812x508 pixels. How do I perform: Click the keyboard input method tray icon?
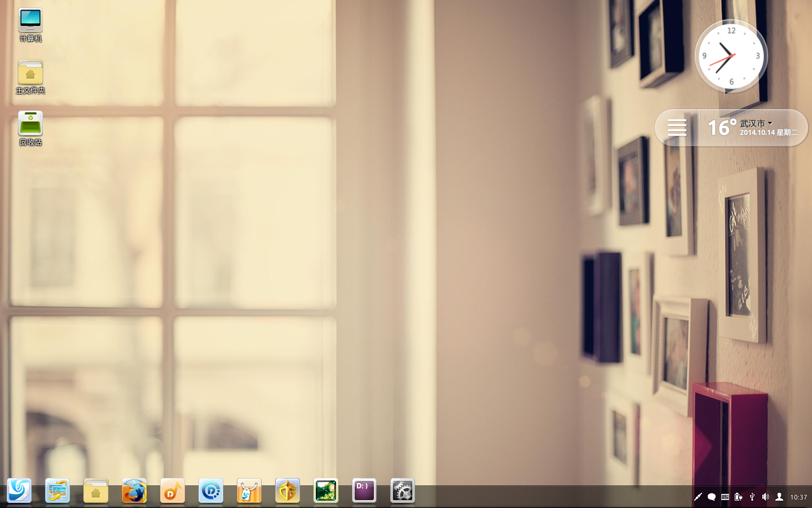(x=725, y=497)
